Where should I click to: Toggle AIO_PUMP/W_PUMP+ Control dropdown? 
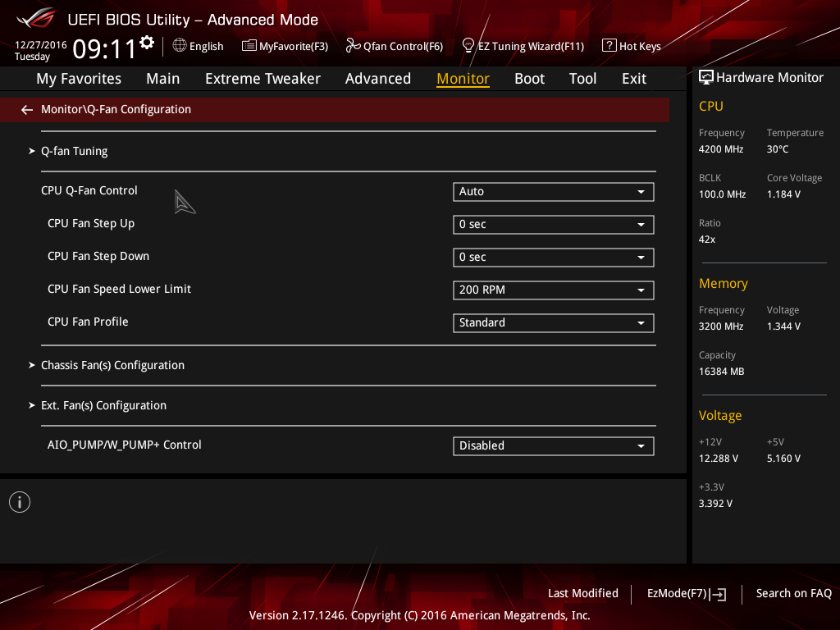click(554, 446)
